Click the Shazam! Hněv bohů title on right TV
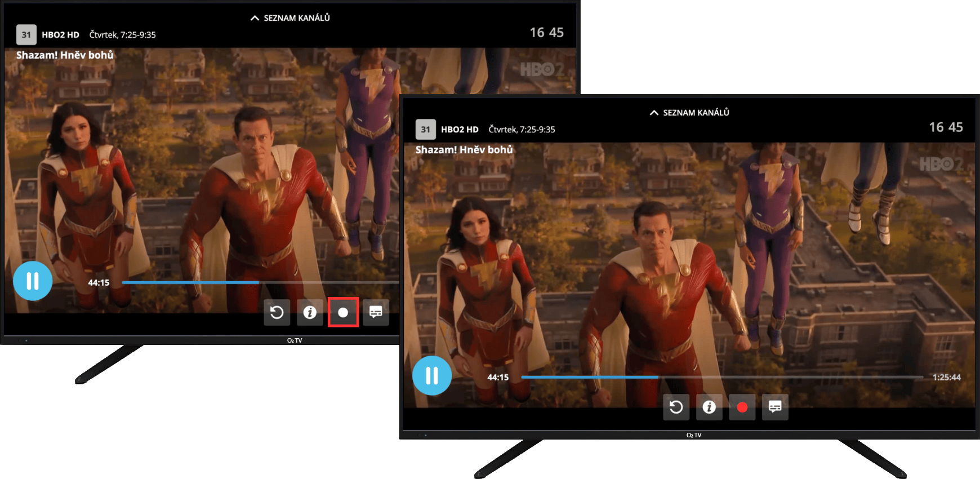Image resolution: width=980 pixels, height=479 pixels. tap(464, 150)
